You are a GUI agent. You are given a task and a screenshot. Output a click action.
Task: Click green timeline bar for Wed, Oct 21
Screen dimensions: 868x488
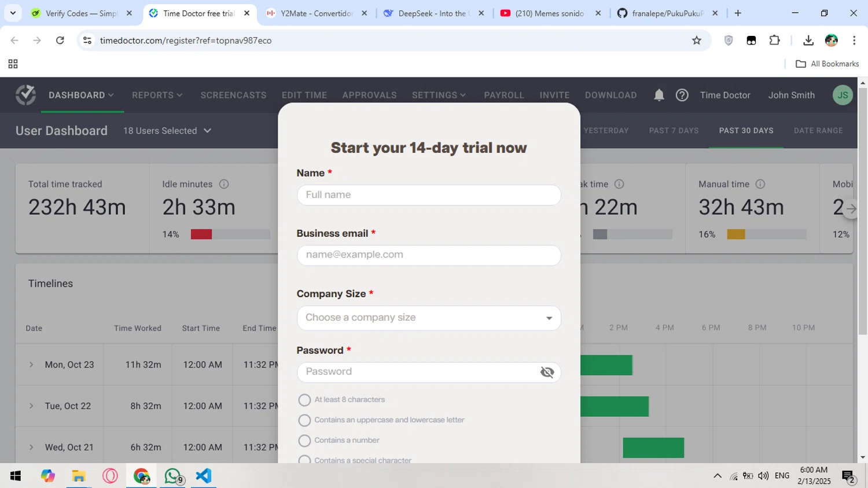tap(653, 448)
